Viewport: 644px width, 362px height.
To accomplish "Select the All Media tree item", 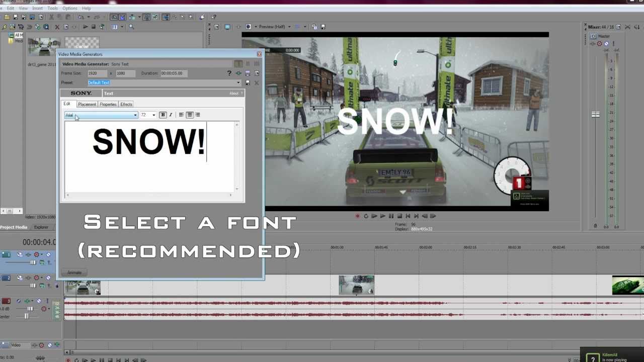I will [18, 35].
